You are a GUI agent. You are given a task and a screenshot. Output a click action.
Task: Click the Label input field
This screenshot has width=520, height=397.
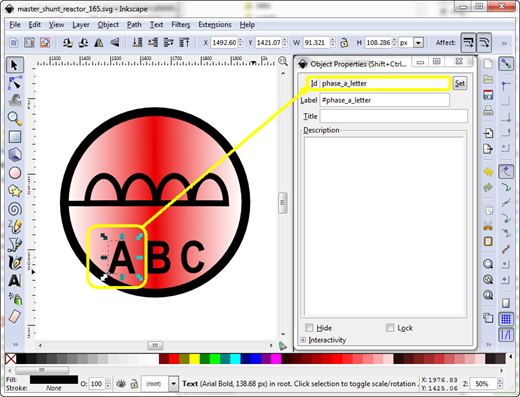tap(384, 100)
